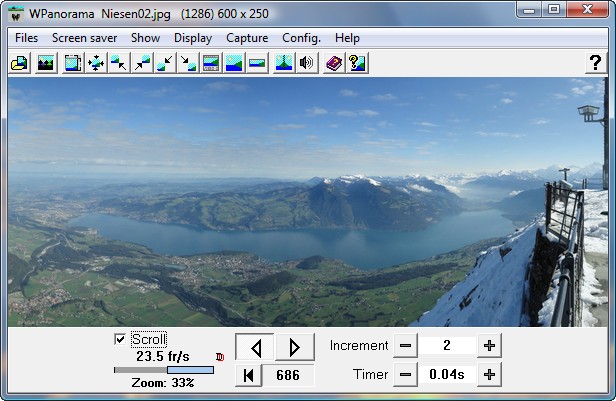Viewport: 616px width, 401px height.
Task: Minimize the WPanorama window
Action: pyautogui.click(x=529, y=9)
